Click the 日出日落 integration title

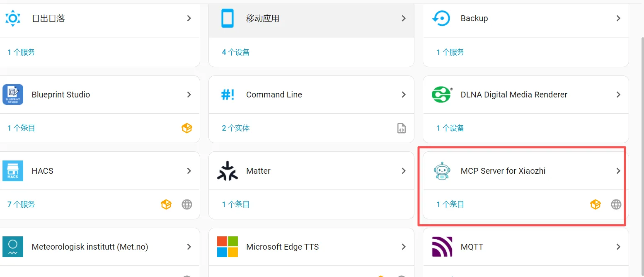[x=48, y=18]
